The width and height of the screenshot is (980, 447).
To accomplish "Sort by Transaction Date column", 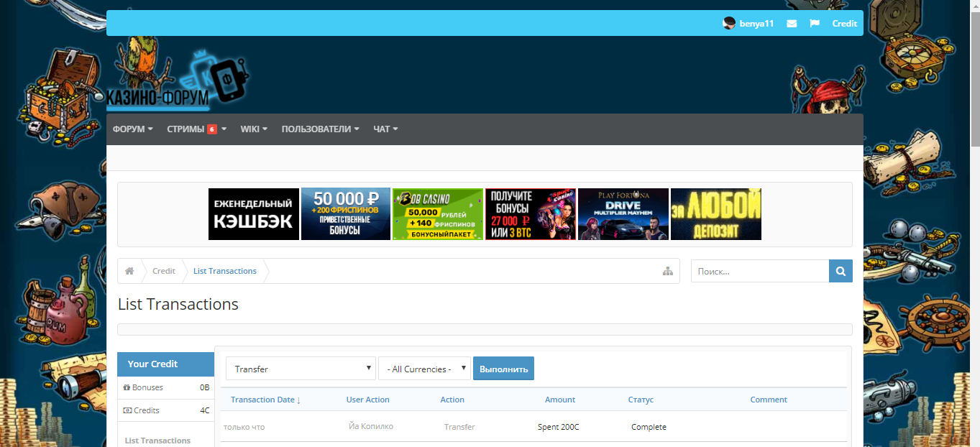I will click(265, 400).
